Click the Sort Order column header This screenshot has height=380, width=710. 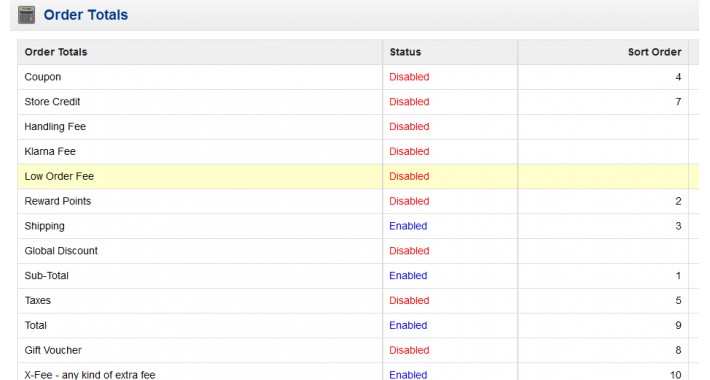654,52
